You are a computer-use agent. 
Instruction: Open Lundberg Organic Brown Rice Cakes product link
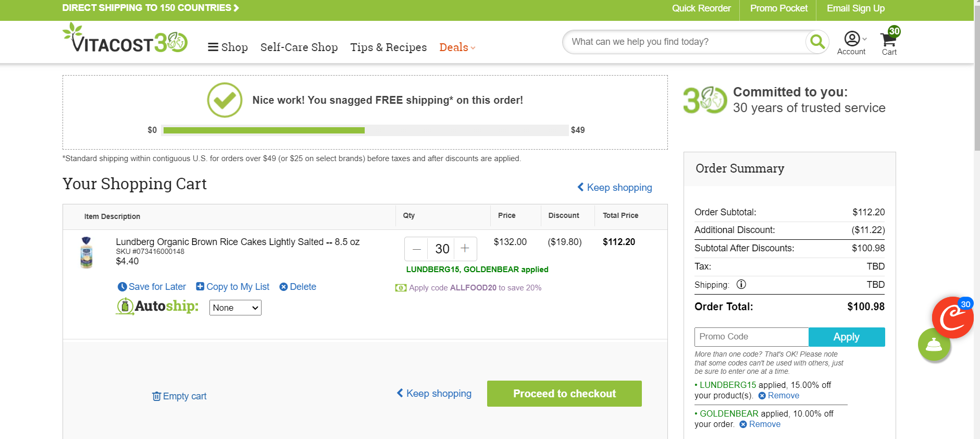point(238,242)
